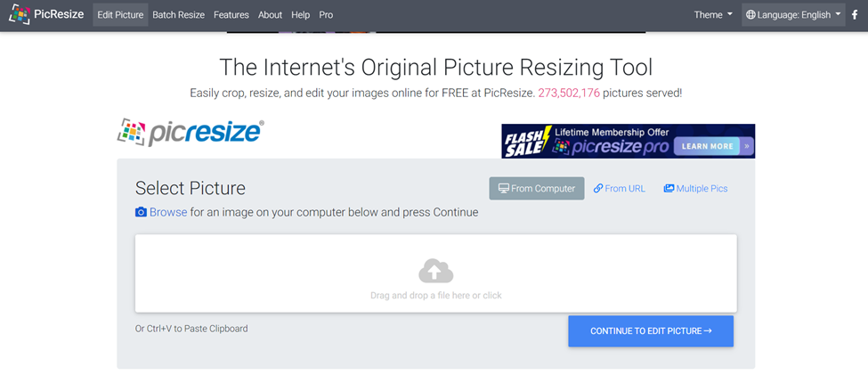Open the Theme dropdown

click(713, 15)
